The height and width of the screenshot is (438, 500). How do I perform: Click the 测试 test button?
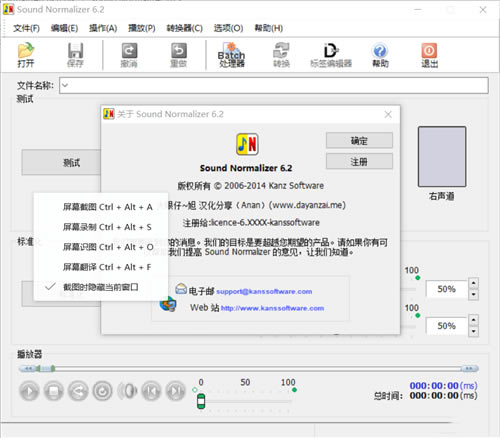click(x=61, y=162)
